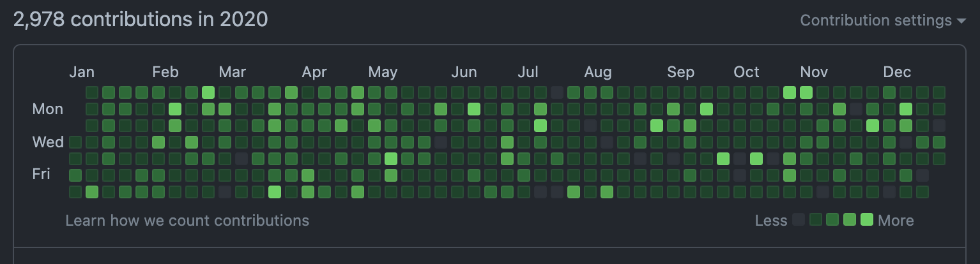Click the More legend label
Image resolution: width=980 pixels, height=264 pixels.
pyautogui.click(x=896, y=221)
